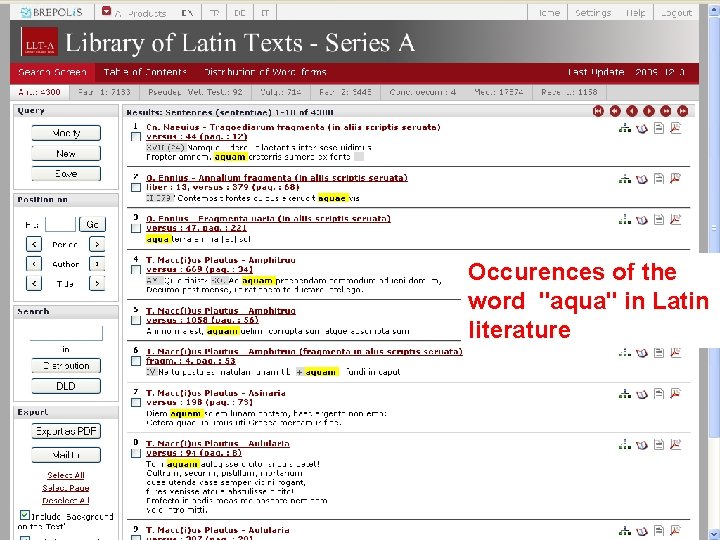Click the position number input field
This screenshot has height=540, width=720.
click(x=60, y=224)
